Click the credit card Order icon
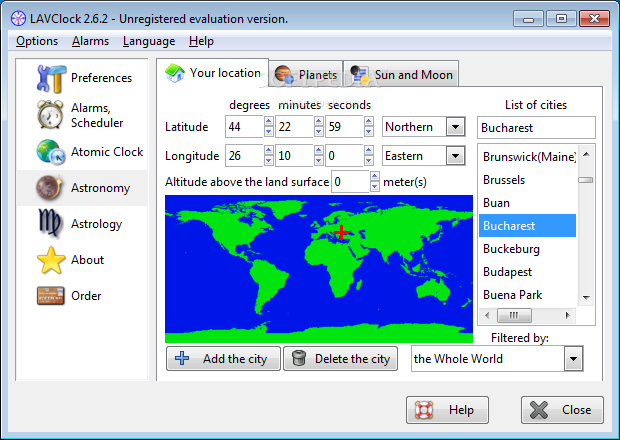The image size is (620, 440). pos(51,296)
